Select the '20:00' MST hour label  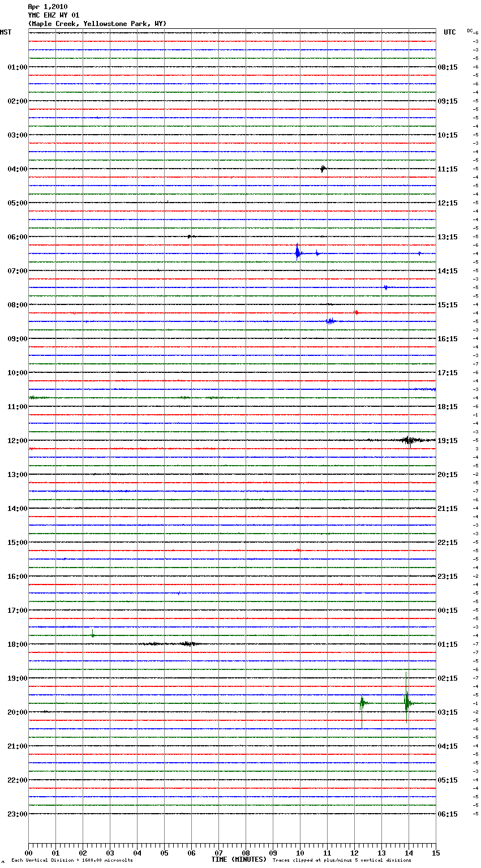18,712
